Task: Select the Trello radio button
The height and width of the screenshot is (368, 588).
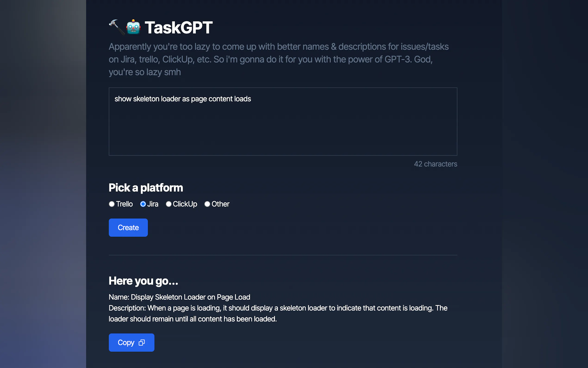Action: pos(112,204)
